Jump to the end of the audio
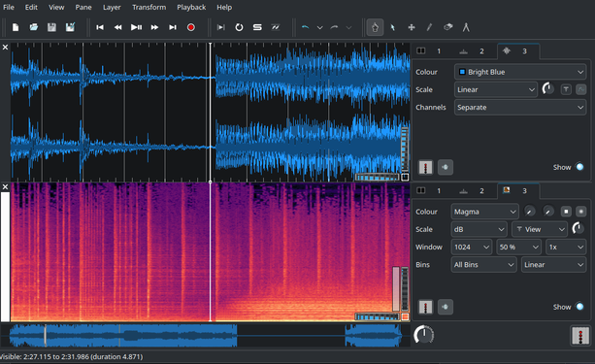This screenshot has height=364, width=595. pyautogui.click(x=173, y=27)
